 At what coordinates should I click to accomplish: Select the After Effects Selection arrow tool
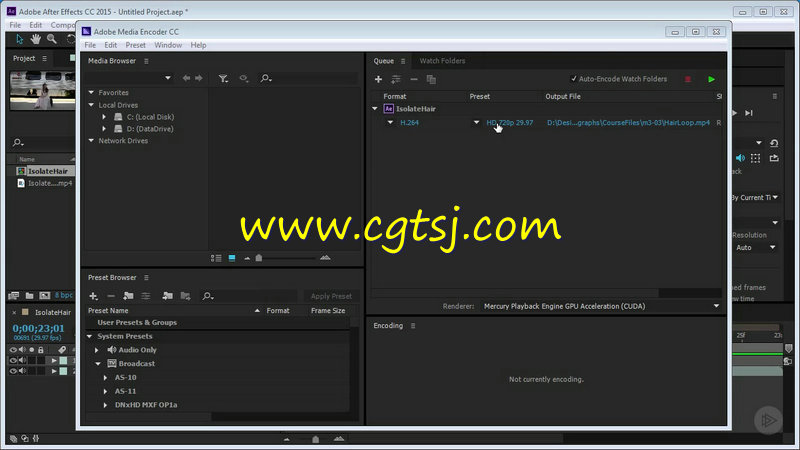(x=19, y=39)
